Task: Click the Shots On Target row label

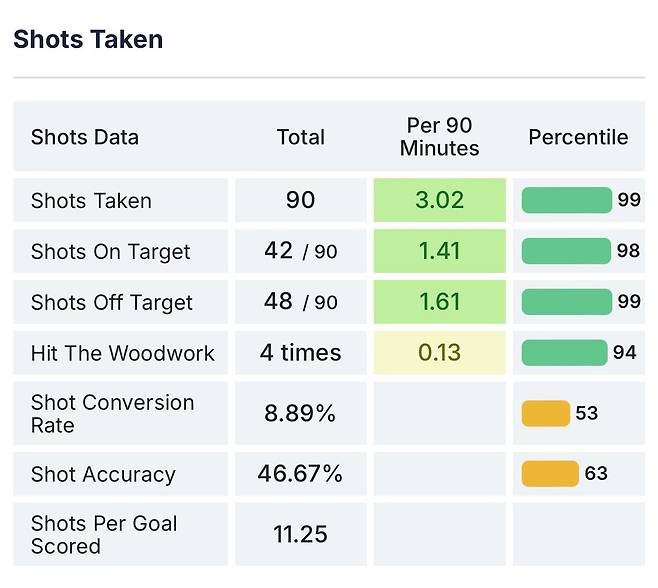Action: point(110,252)
